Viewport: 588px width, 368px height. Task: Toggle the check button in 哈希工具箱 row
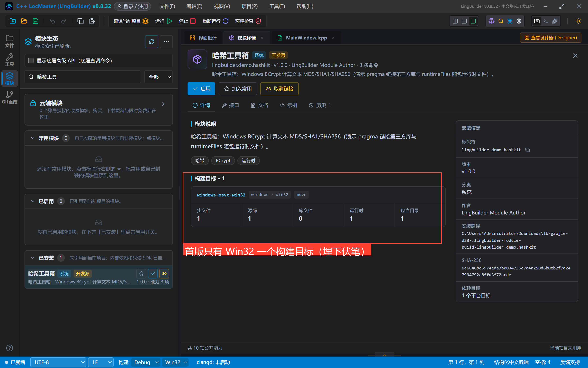pos(153,274)
